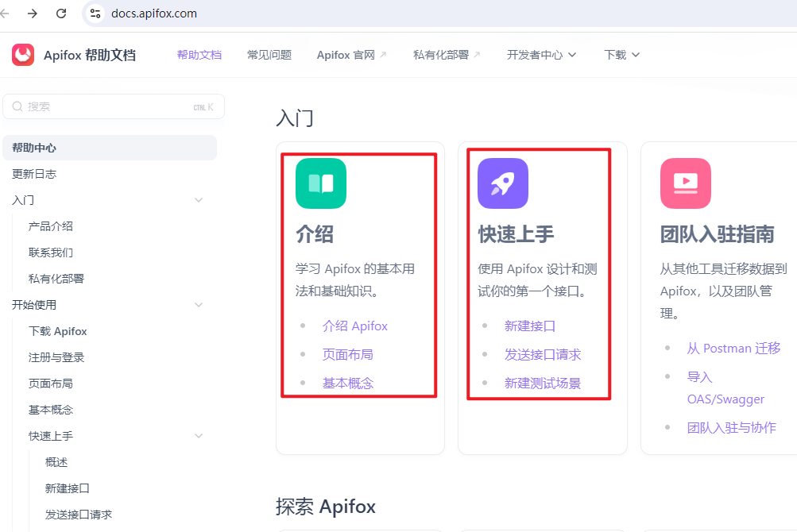The width and height of the screenshot is (797, 532).
Task: Open sidebar item 基本概念
Action: (x=51, y=410)
